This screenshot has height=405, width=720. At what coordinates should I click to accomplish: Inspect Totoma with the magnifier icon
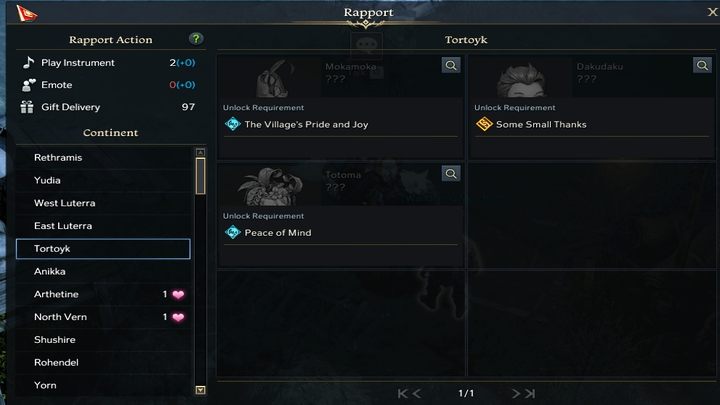[x=451, y=173]
